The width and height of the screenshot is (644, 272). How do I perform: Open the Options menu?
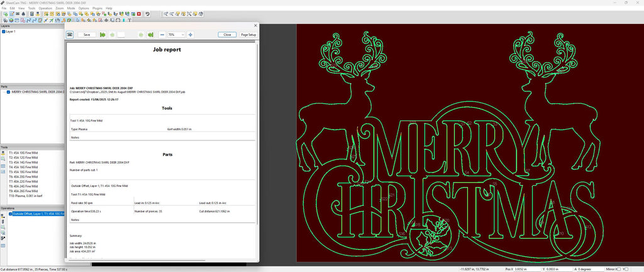[x=84, y=8]
